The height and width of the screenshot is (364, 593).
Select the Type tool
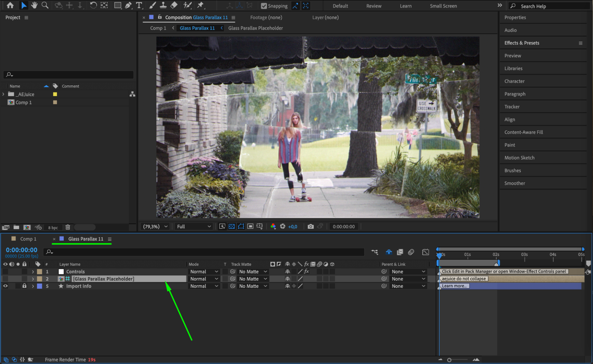pos(139,5)
